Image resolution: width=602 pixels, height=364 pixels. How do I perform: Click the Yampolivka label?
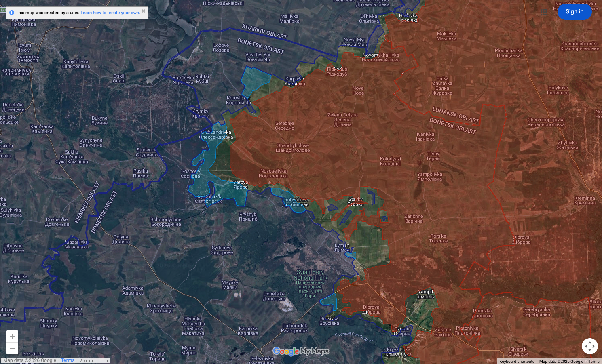point(430,177)
